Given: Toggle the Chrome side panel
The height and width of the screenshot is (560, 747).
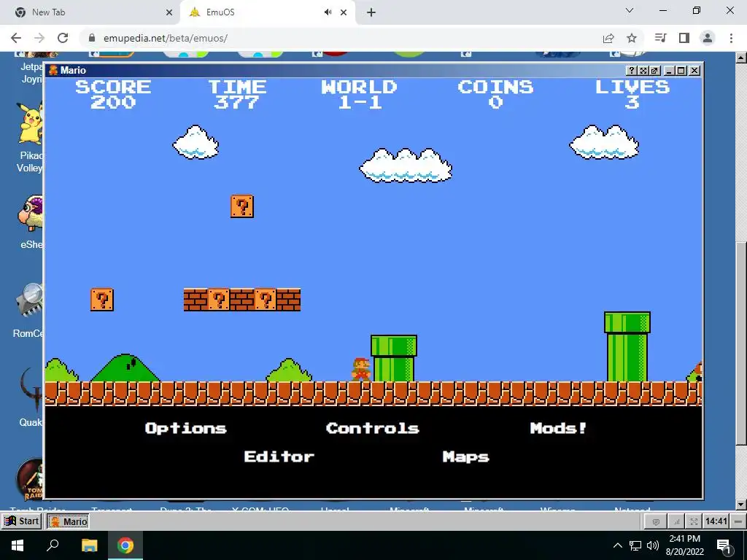Looking at the screenshot, I should [684, 38].
